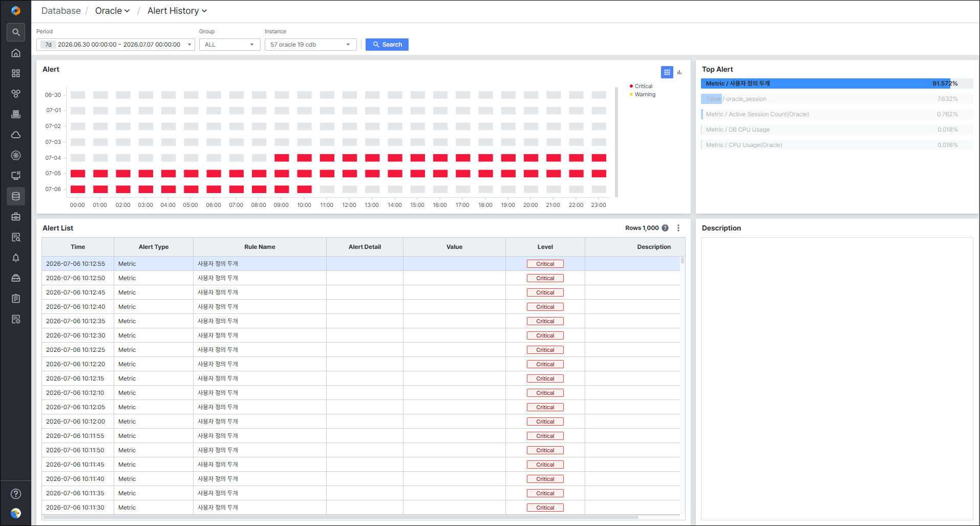Sort by Time column header
980x526 pixels.
[78, 247]
